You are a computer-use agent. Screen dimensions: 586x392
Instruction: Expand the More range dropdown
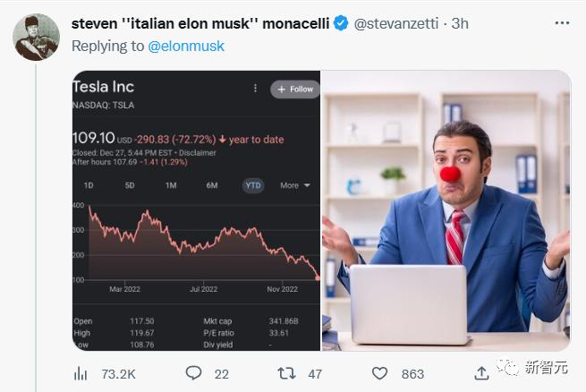[x=294, y=185]
